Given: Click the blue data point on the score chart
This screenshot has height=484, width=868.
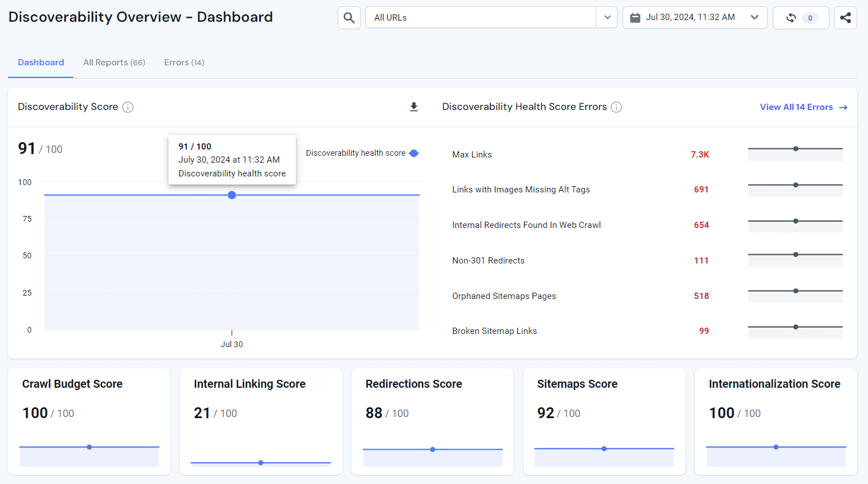Looking at the screenshot, I should coord(232,195).
